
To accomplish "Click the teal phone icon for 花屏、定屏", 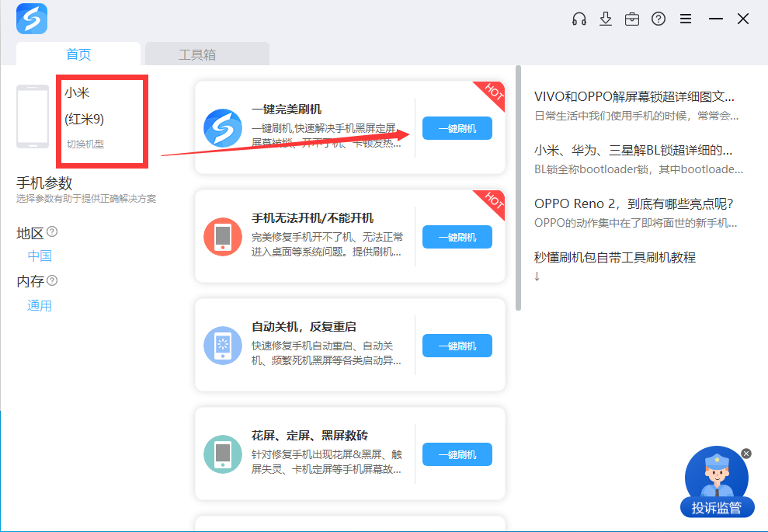I will point(223,454).
